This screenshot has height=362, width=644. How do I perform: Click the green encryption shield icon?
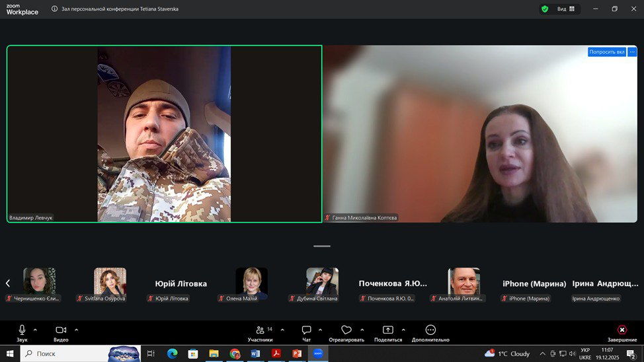point(545,9)
